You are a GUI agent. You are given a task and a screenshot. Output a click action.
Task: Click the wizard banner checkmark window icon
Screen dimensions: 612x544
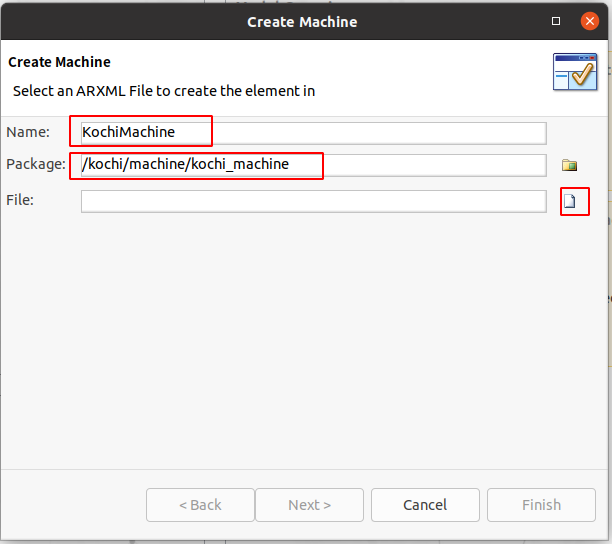(x=575, y=72)
